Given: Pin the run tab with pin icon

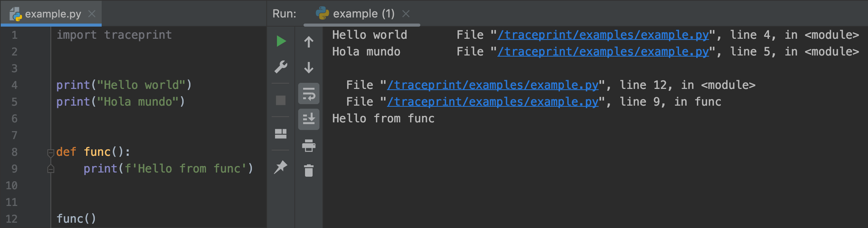Looking at the screenshot, I should click(x=281, y=167).
